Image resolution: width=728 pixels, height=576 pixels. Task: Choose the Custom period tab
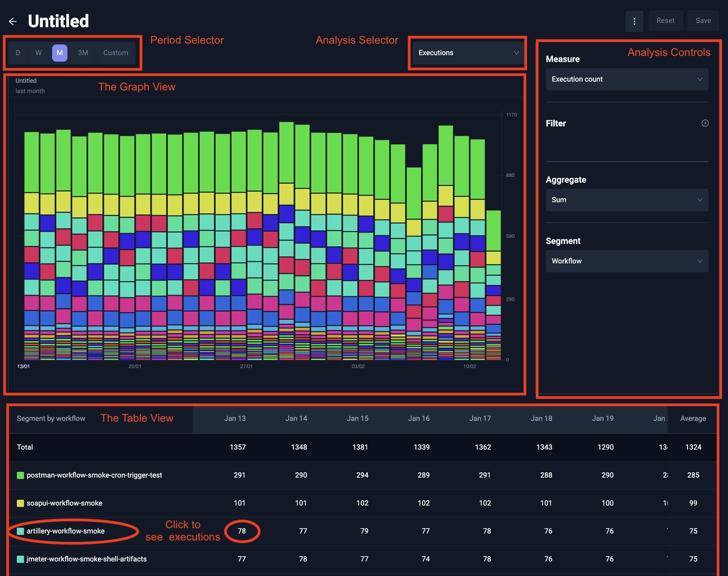[115, 53]
